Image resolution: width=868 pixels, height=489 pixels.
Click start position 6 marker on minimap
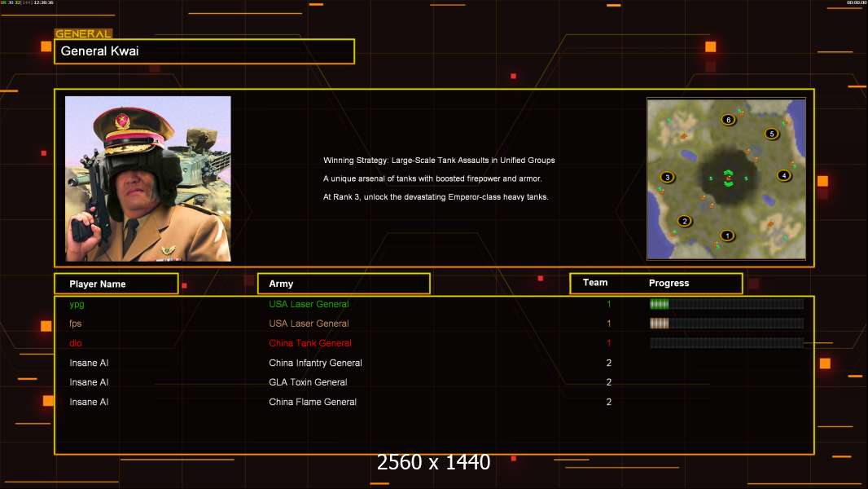click(x=729, y=120)
